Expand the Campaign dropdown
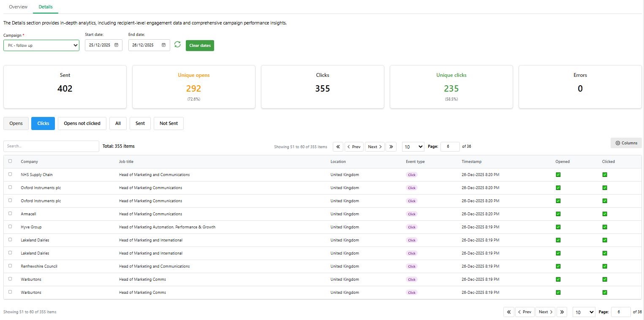Image resolution: width=644 pixels, height=320 pixels. point(41,45)
